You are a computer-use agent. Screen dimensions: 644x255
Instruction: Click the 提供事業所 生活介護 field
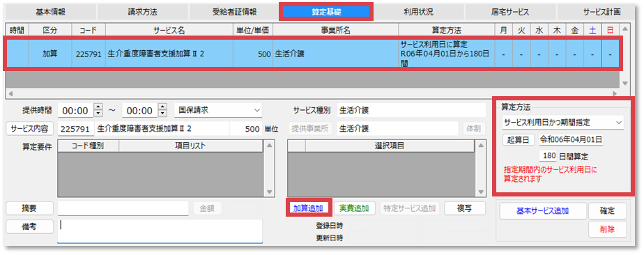(x=397, y=128)
